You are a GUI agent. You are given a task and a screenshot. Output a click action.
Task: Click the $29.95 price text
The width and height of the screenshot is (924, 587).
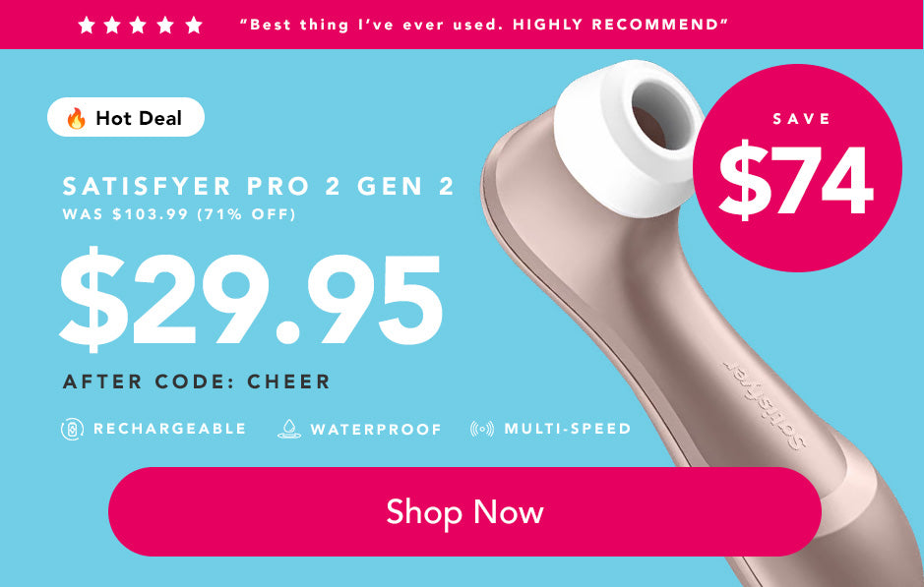click(x=251, y=300)
